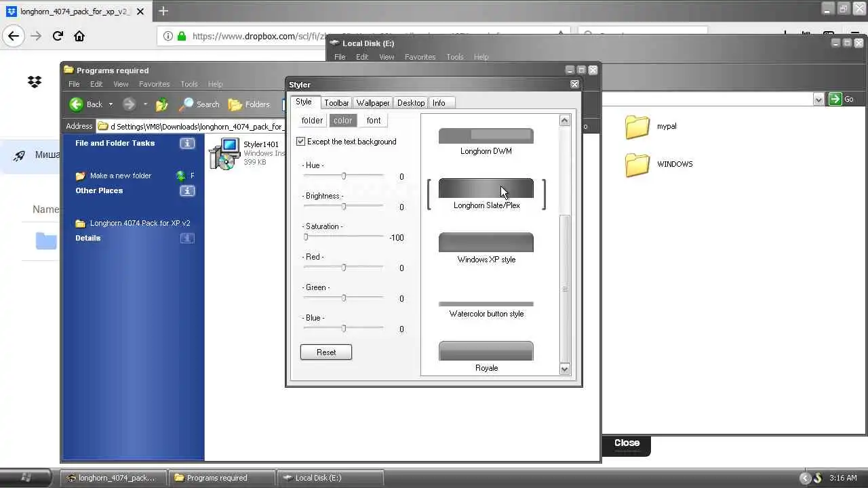Select the folder sub-tab in Styler

312,121
